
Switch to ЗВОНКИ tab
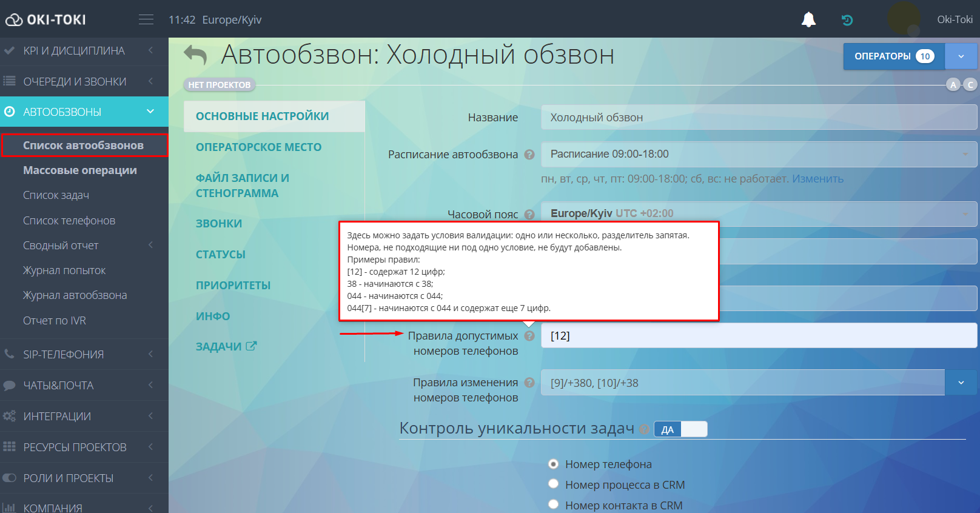pyautogui.click(x=219, y=224)
